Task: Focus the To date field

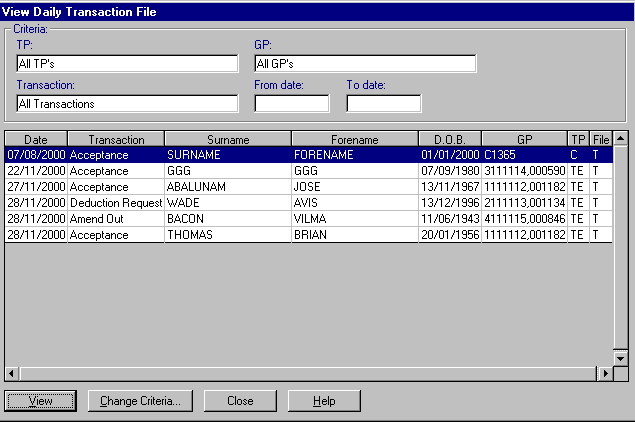Action: click(x=383, y=103)
